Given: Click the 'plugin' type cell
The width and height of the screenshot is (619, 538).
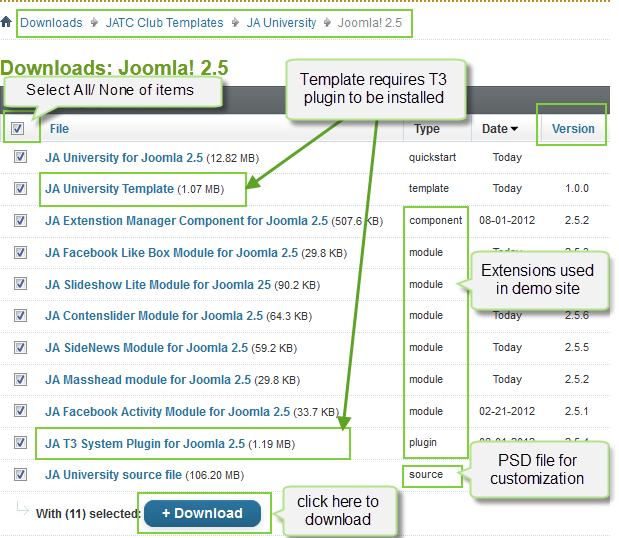Looking at the screenshot, I should pos(423,442).
